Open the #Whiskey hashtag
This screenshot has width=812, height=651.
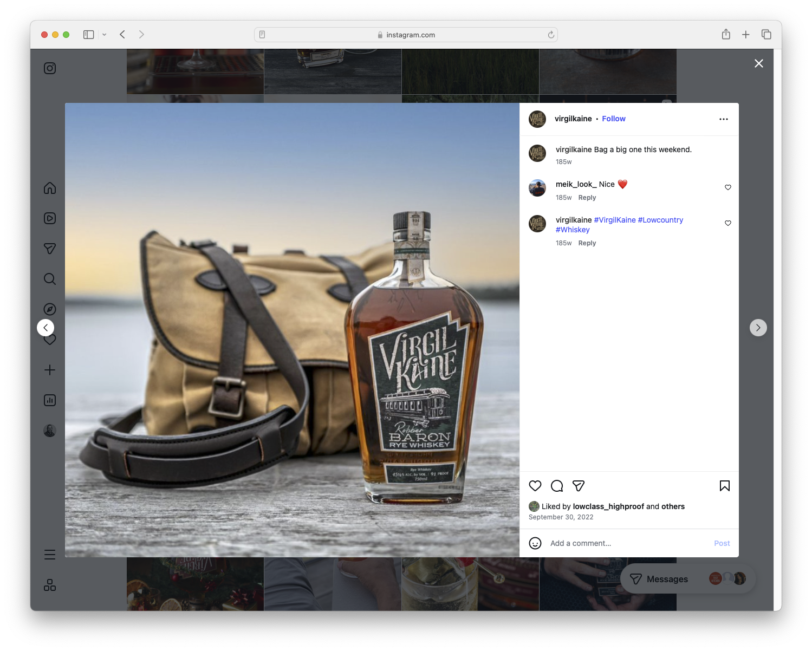pos(573,230)
